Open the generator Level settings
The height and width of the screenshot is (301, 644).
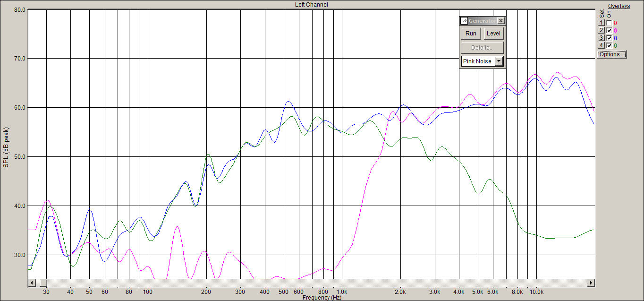tap(493, 34)
